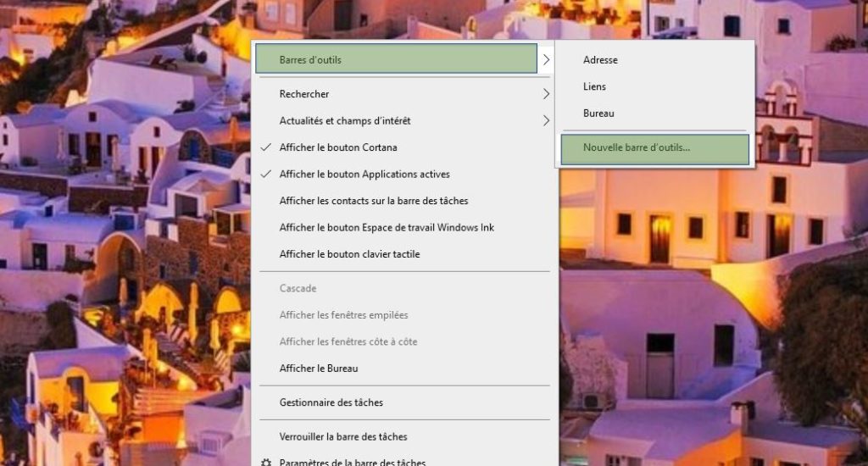Open Gestionnaire des tâches
This screenshot has width=868, height=466.
tap(404, 402)
